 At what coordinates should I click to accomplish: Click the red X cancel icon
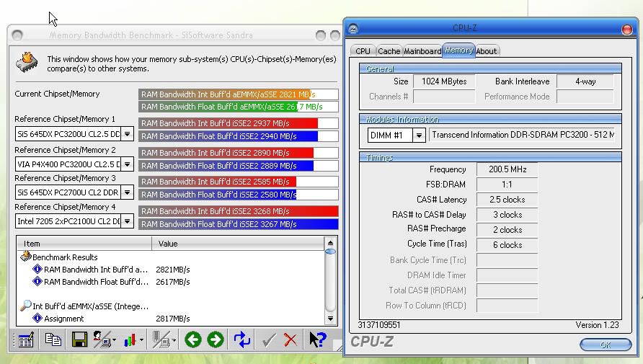[291, 339]
